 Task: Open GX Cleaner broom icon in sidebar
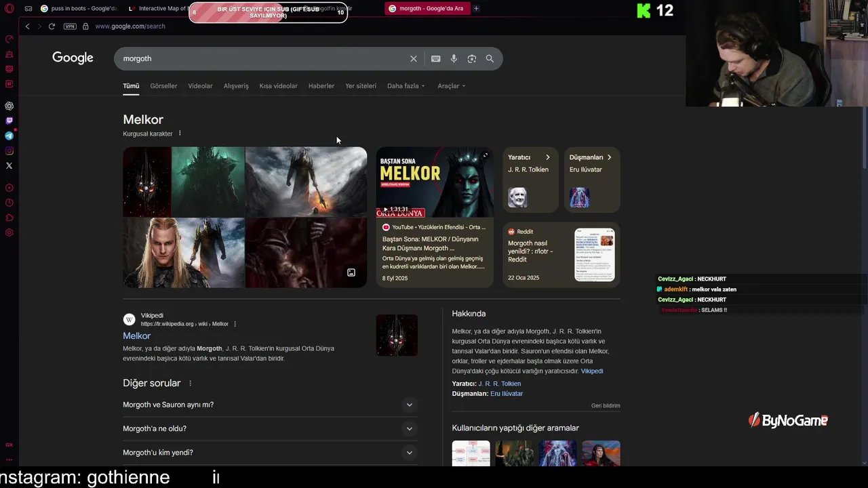[x=9, y=54]
